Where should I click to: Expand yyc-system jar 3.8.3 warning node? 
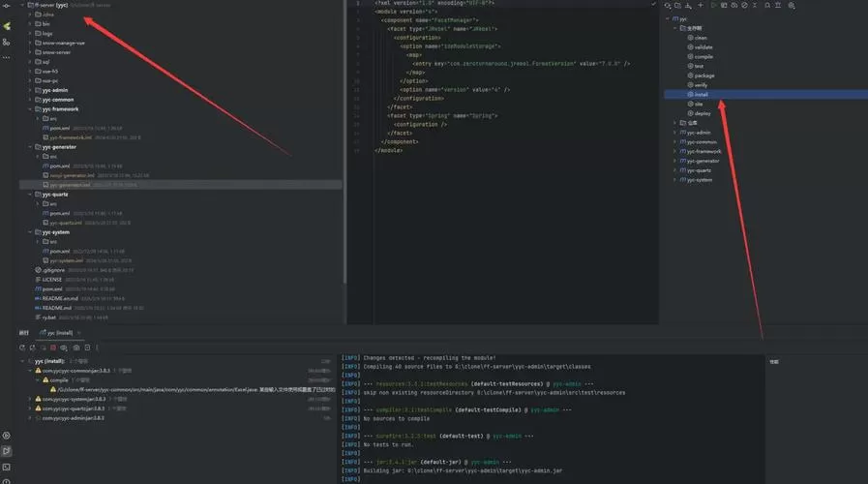click(30, 399)
